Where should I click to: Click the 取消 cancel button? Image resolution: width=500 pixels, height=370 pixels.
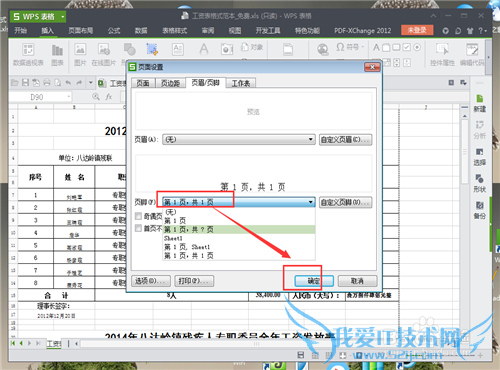357,281
